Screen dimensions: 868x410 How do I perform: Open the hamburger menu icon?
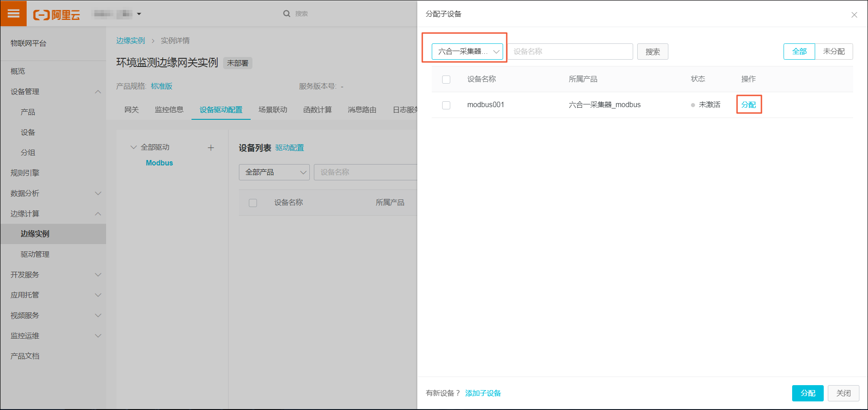tap(14, 14)
